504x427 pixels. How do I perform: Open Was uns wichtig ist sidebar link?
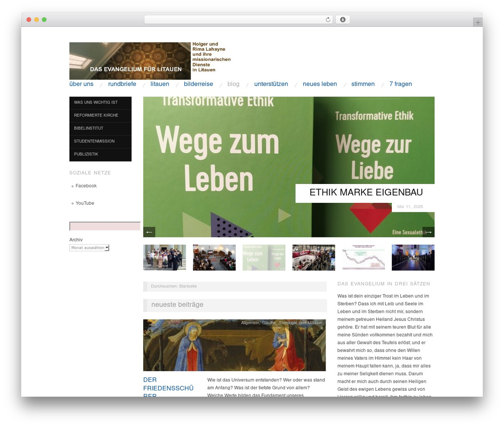[x=100, y=102]
